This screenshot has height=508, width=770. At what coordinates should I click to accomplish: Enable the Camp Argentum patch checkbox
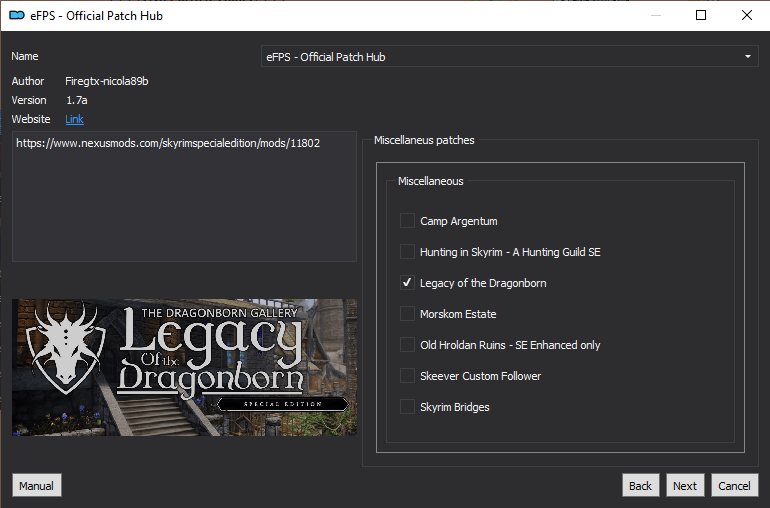pos(407,221)
